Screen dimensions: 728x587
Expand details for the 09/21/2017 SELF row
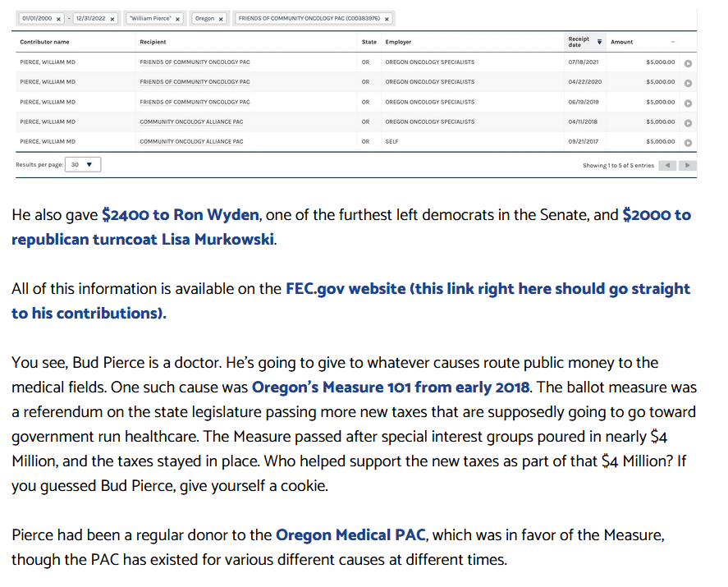coord(688,142)
